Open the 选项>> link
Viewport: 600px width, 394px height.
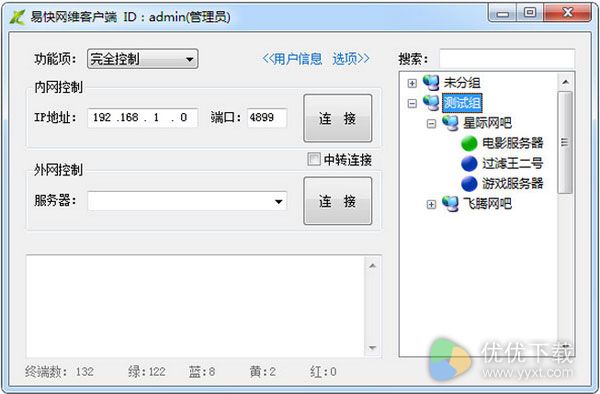tap(351, 59)
